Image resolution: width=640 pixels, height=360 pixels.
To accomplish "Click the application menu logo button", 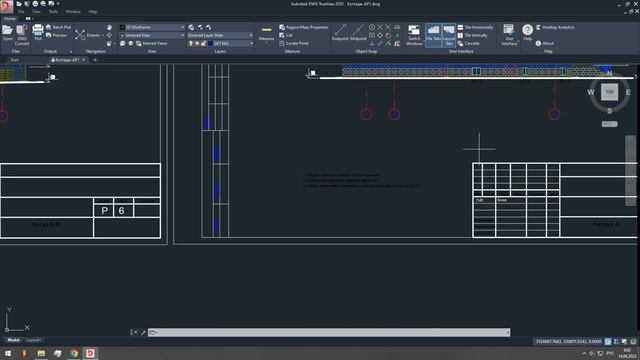I will (6, 6).
